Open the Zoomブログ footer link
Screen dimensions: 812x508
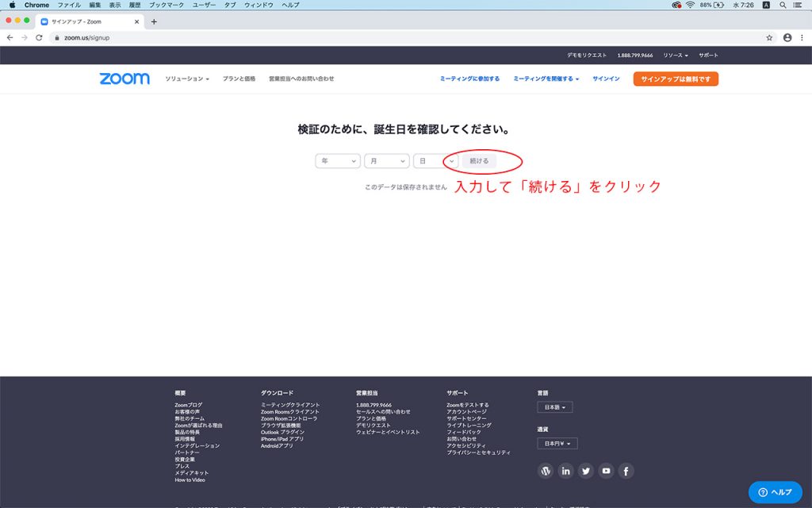click(189, 405)
